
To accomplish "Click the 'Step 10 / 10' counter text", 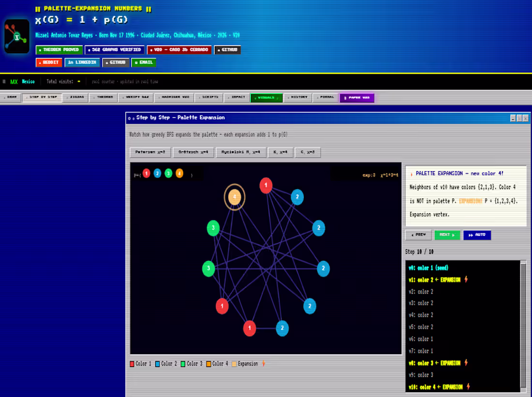I will tap(419, 252).
